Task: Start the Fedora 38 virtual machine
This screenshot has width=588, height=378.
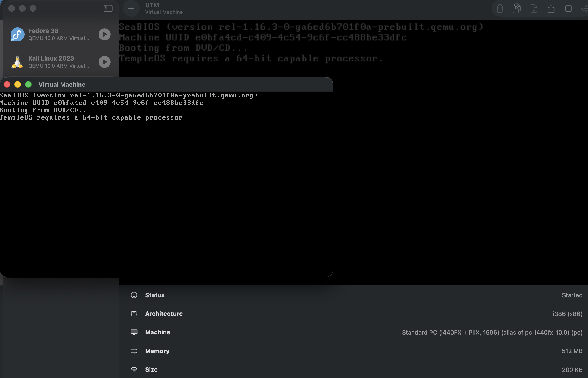Action: 105,34
